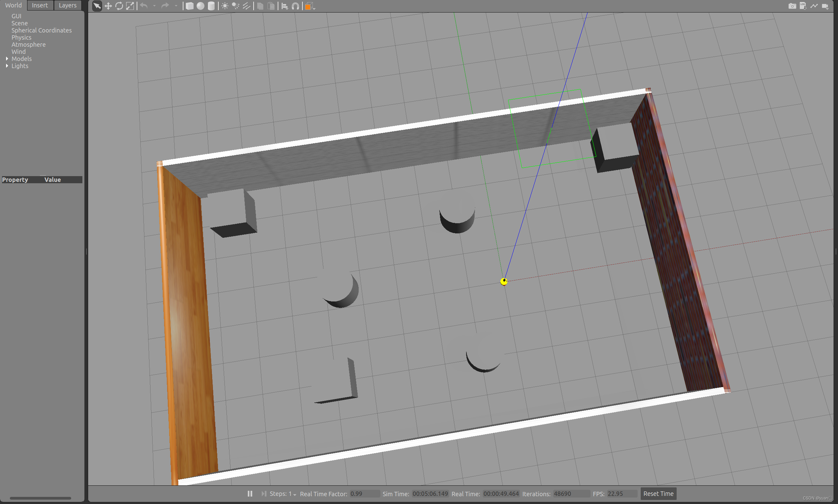Click the Reset Time button
This screenshot has height=504, width=838.
point(658,493)
